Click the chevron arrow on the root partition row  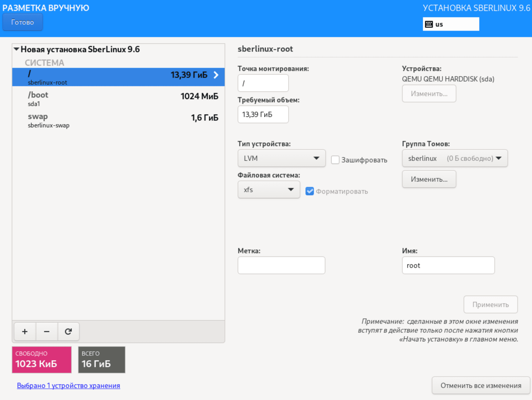216,75
